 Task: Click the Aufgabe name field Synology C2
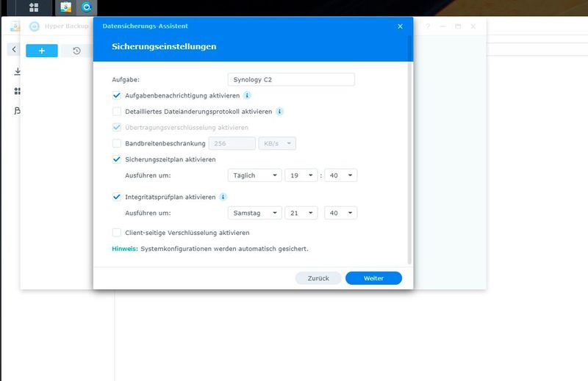pos(291,79)
